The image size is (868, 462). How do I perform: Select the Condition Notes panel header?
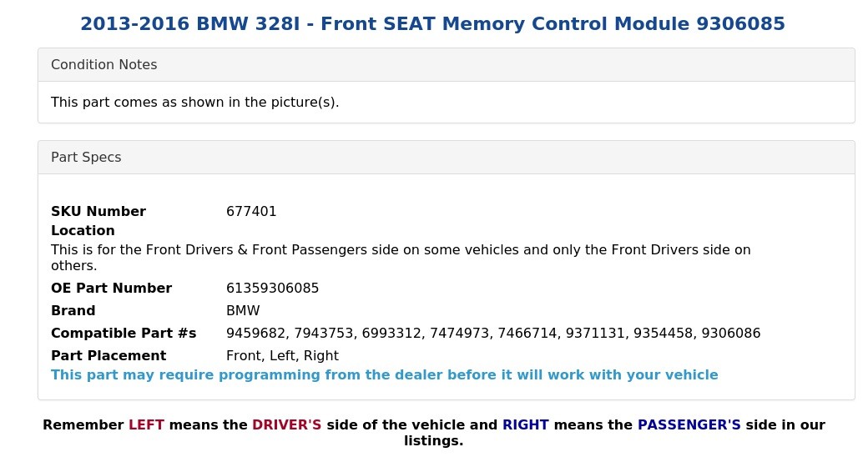(447, 65)
